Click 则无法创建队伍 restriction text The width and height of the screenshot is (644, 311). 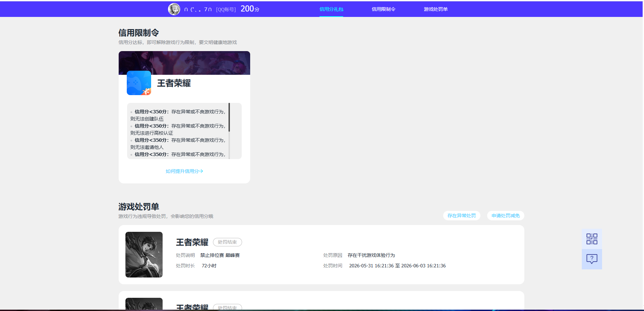coord(147,119)
